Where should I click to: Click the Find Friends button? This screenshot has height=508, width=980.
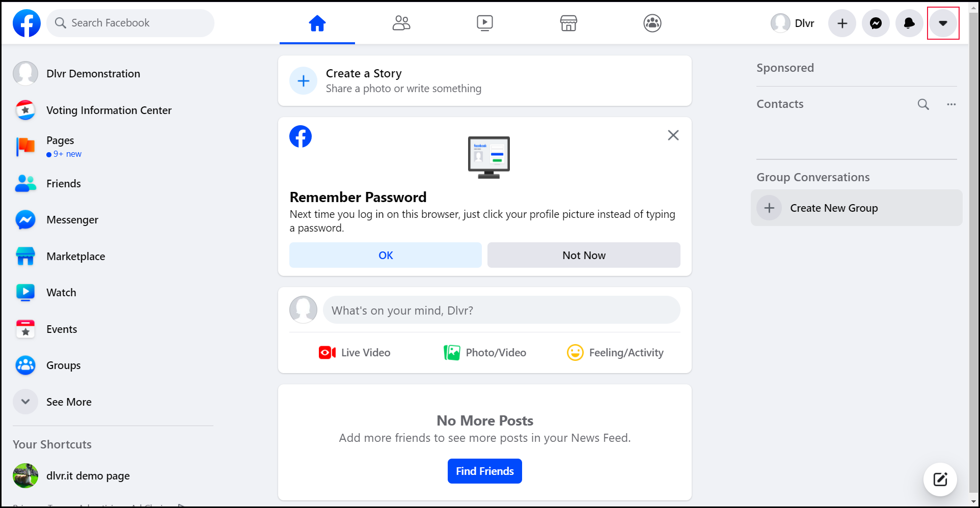(485, 471)
